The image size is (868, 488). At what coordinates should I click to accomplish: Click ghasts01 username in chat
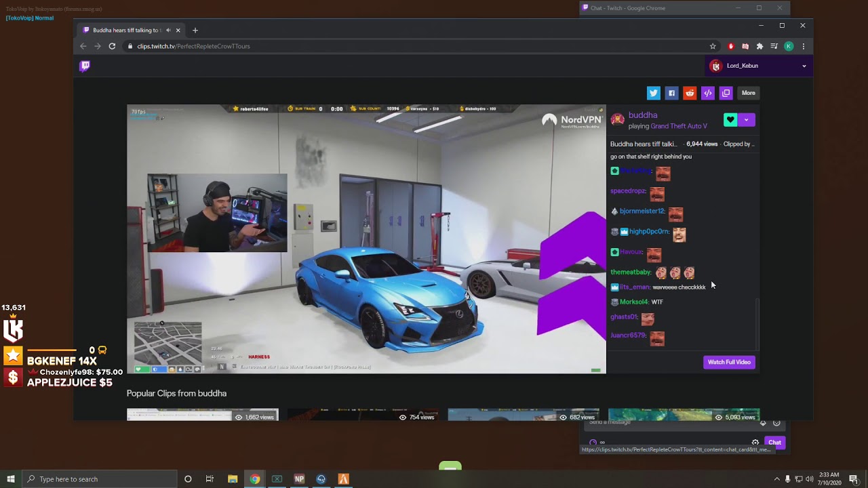click(x=624, y=317)
